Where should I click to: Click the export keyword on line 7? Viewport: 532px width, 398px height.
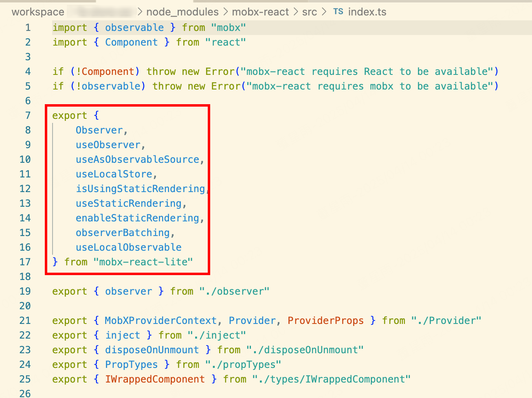70,116
